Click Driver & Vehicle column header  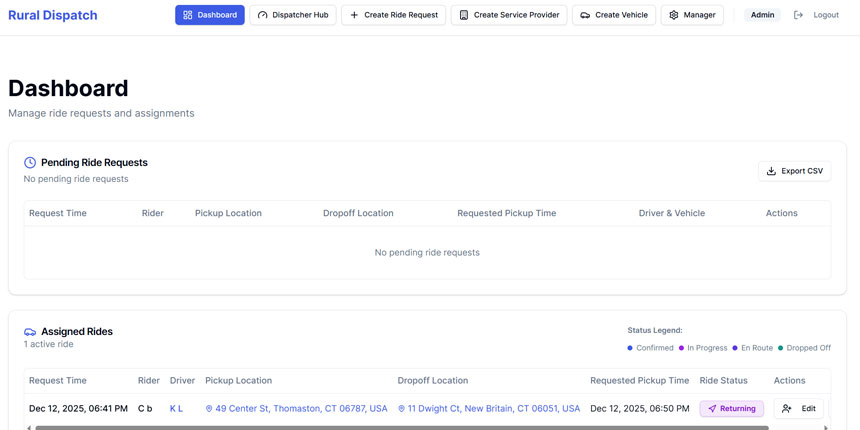[x=672, y=213]
